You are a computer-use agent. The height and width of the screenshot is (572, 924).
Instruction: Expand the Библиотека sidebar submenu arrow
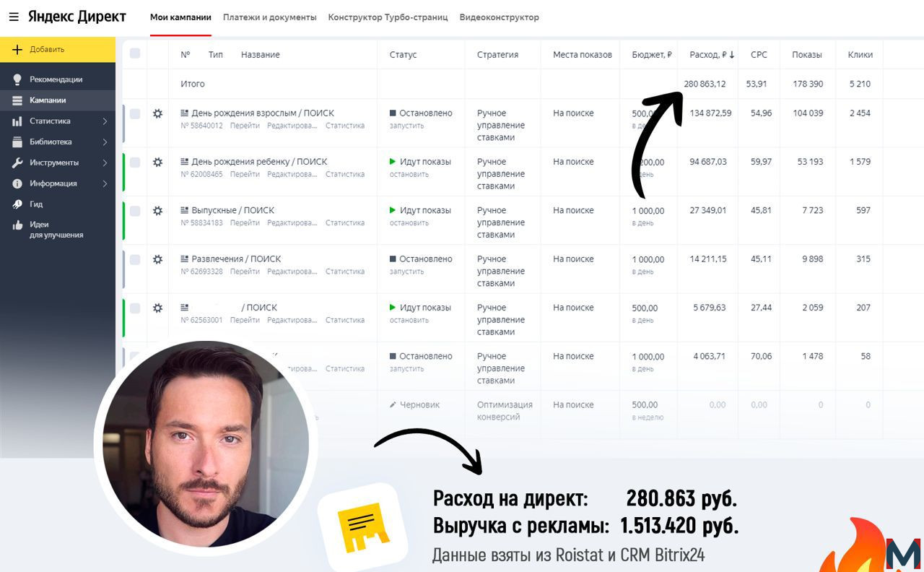point(105,142)
